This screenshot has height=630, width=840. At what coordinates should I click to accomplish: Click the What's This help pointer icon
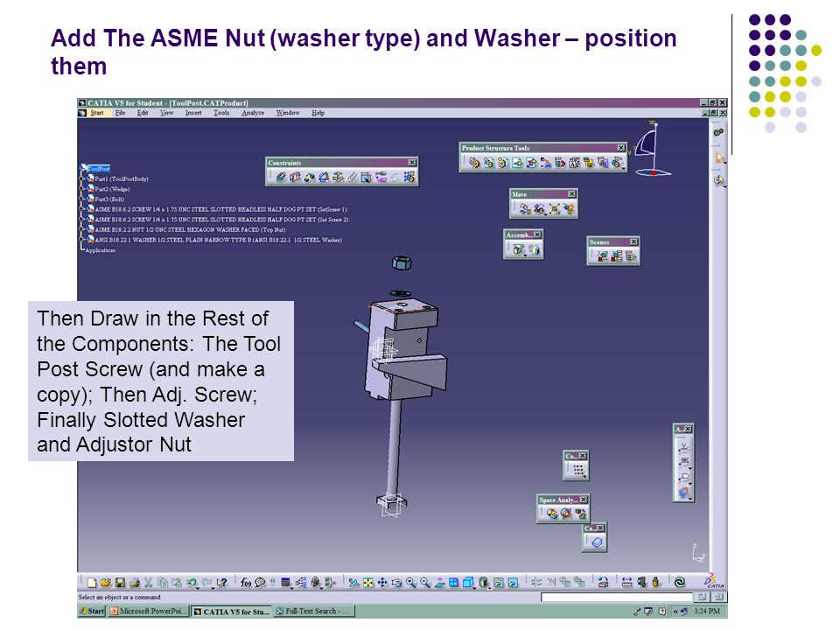tap(222, 583)
